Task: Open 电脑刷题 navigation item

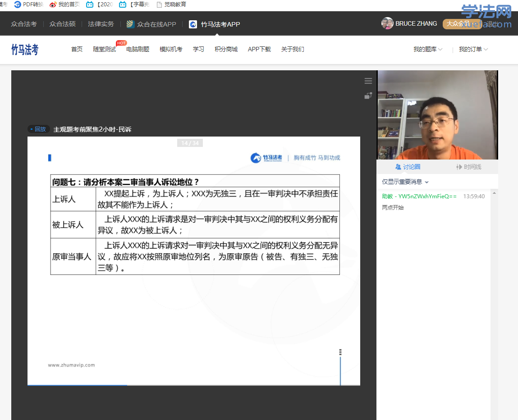Action: pyautogui.click(x=138, y=49)
